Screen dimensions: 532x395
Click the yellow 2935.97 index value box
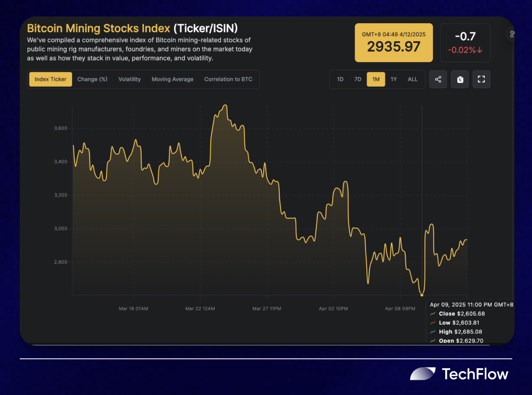point(394,43)
